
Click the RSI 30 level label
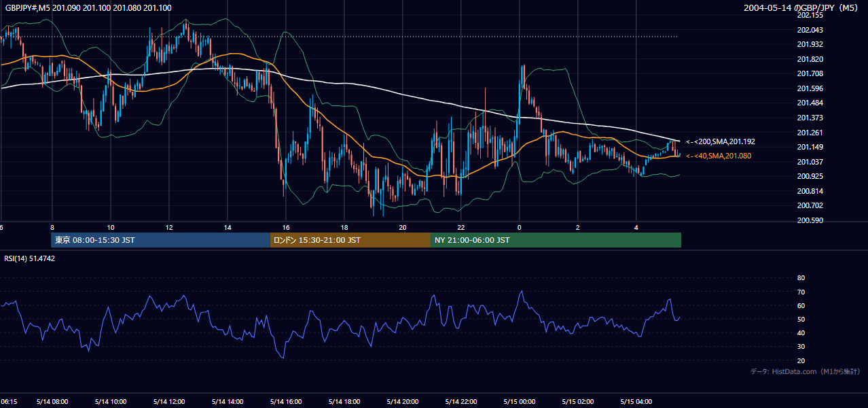click(801, 347)
